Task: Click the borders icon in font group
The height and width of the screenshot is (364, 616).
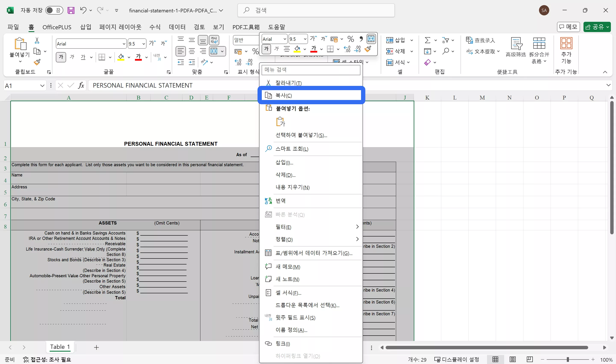Action: click(x=102, y=57)
